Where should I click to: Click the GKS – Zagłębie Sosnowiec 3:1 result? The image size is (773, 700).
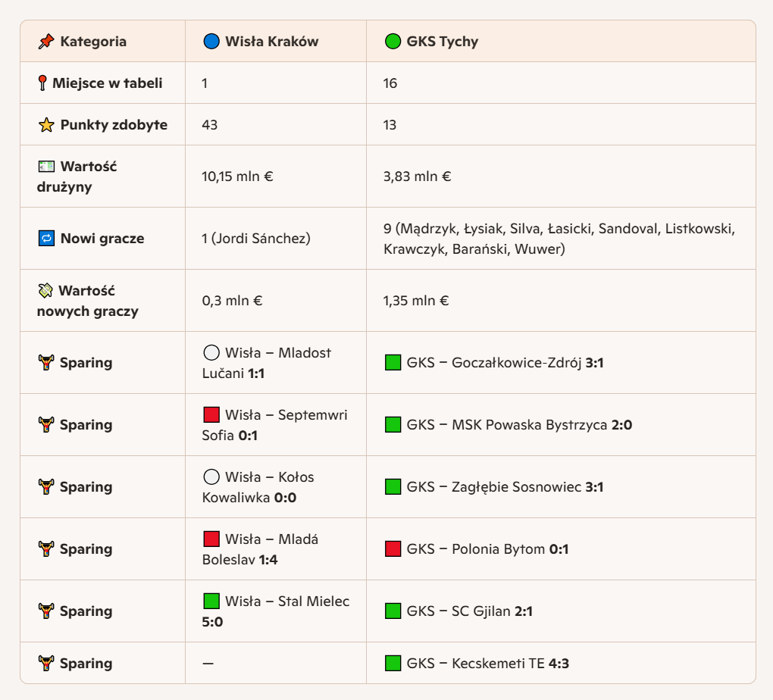[x=504, y=487]
